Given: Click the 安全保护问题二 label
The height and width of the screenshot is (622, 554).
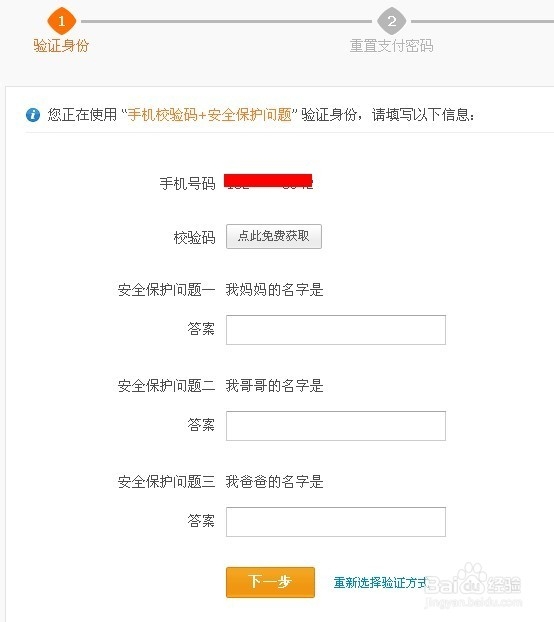Looking at the screenshot, I should [x=167, y=386].
